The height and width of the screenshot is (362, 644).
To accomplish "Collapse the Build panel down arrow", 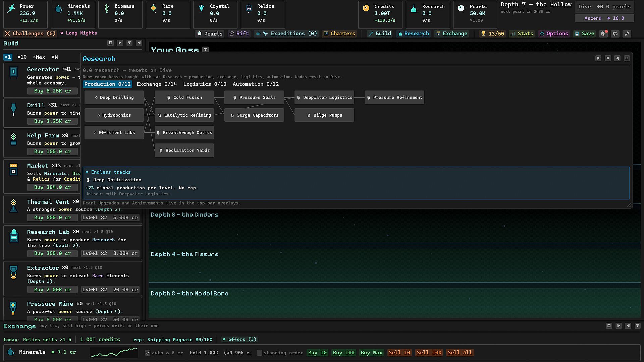I will tap(129, 43).
